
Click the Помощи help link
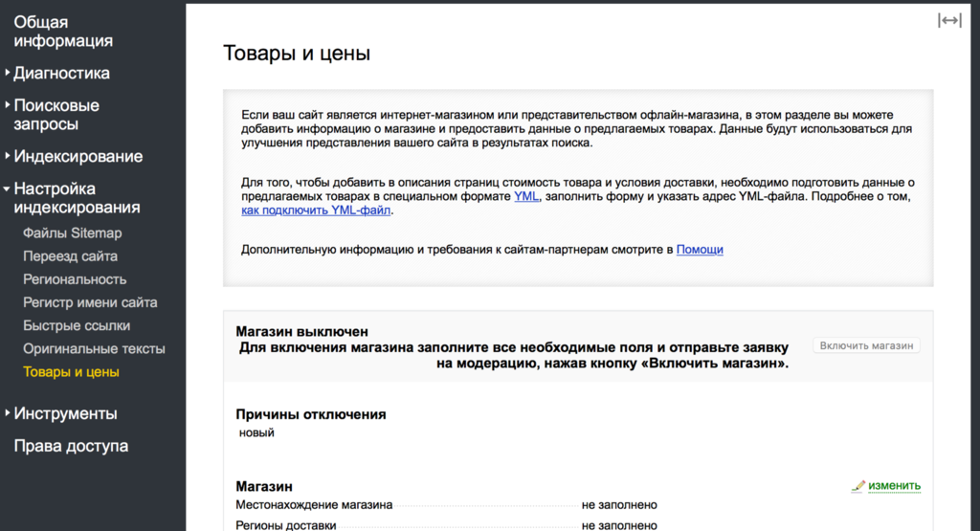pyautogui.click(x=700, y=249)
